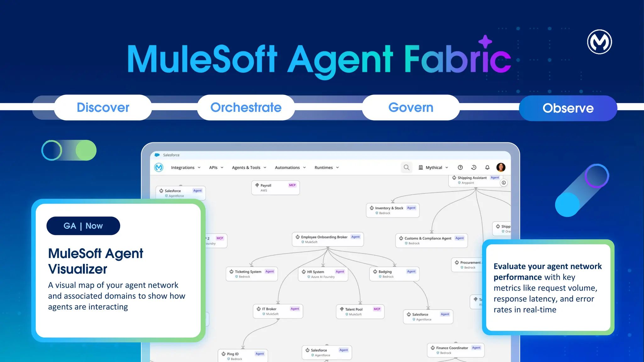Viewport: 644px width, 362px height.
Task: Click 'Evaluate your agent network performance' text
Action: 547,271
